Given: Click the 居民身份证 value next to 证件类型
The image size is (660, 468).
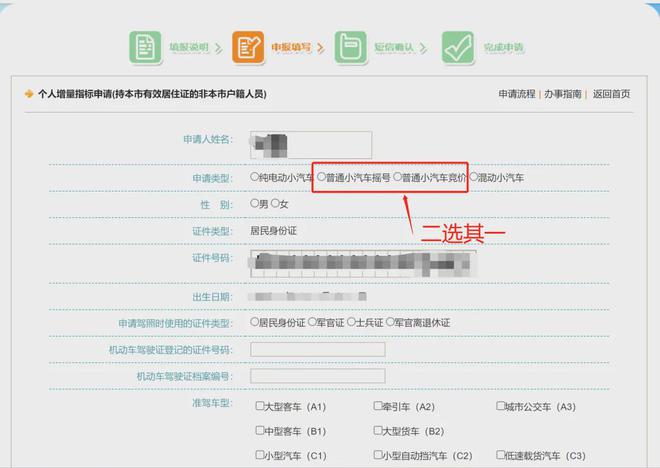Looking at the screenshot, I should (x=274, y=231).
